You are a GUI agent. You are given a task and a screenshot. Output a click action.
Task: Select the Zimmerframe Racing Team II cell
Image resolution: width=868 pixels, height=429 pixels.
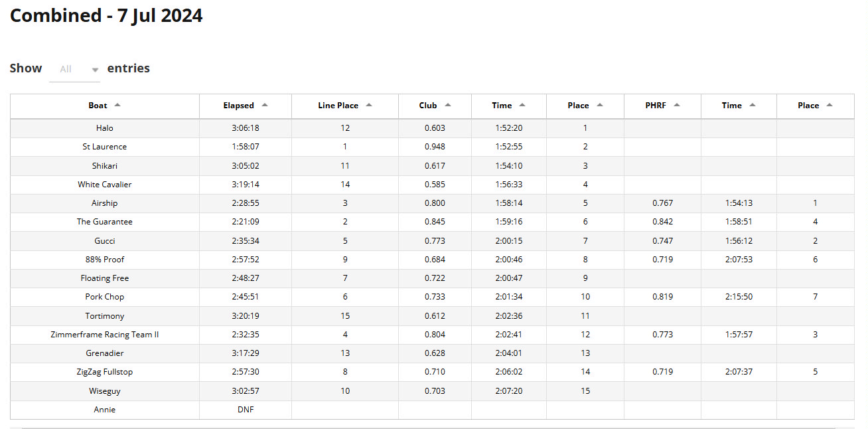click(x=104, y=335)
